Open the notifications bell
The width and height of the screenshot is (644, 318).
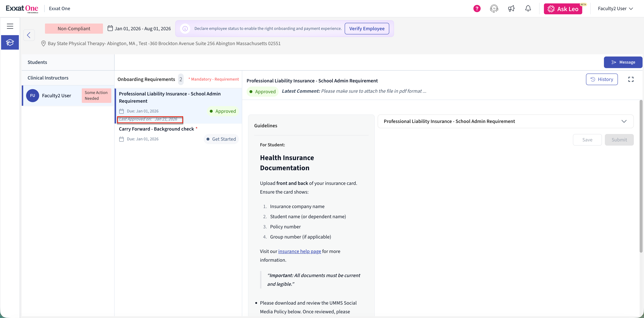[528, 9]
